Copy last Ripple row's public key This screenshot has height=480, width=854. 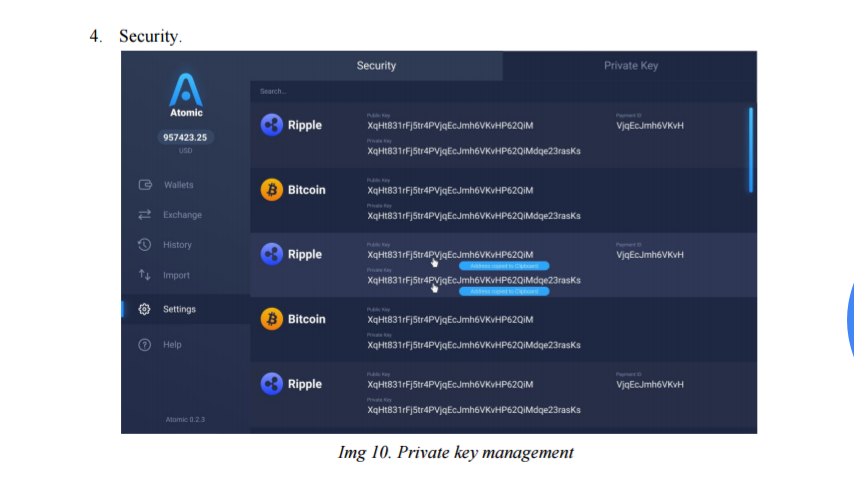tap(450, 384)
